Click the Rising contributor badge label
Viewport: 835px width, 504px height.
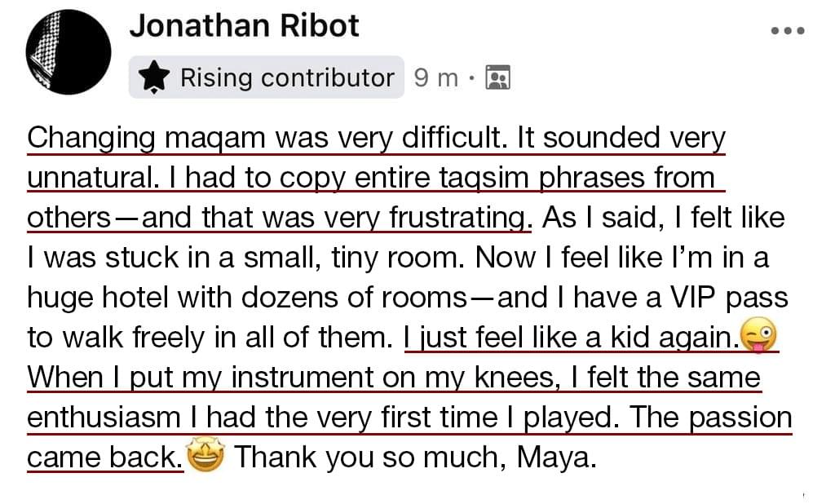286,77
